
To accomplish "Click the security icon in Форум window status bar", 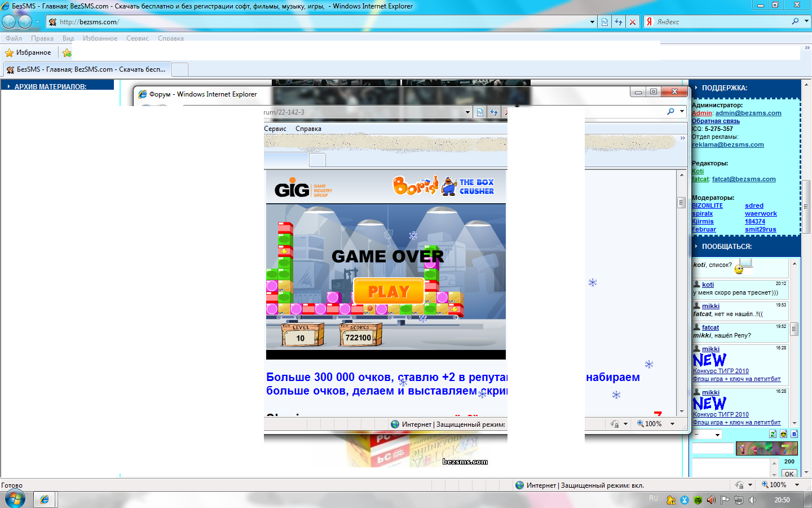I will pos(615,424).
